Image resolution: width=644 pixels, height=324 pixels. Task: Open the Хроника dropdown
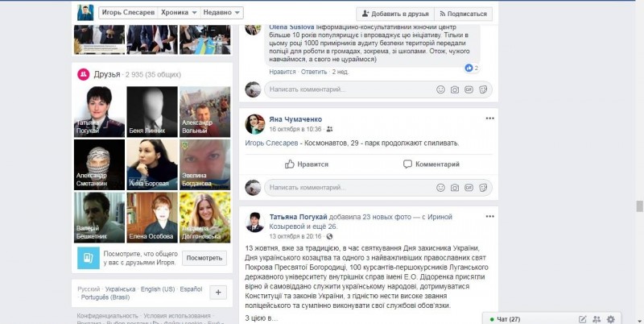click(x=179, y=13)
